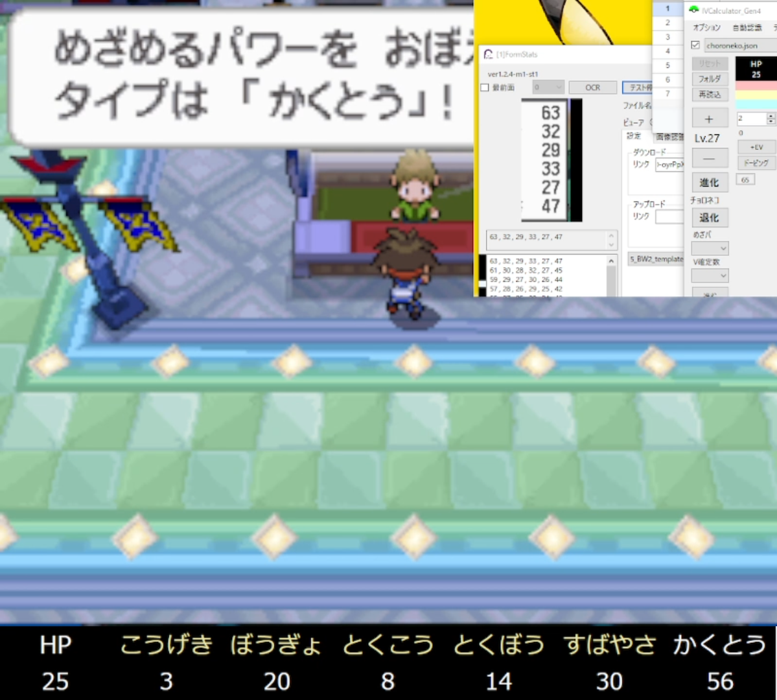Toggle the 最前面 checkbox in FormStats
777x700 pixels.
[485, 87]
